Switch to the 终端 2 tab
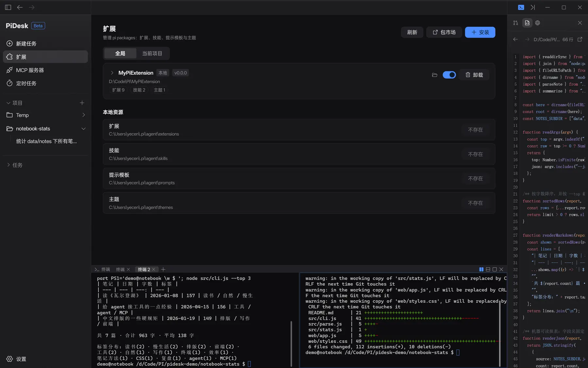 (144, 270)
